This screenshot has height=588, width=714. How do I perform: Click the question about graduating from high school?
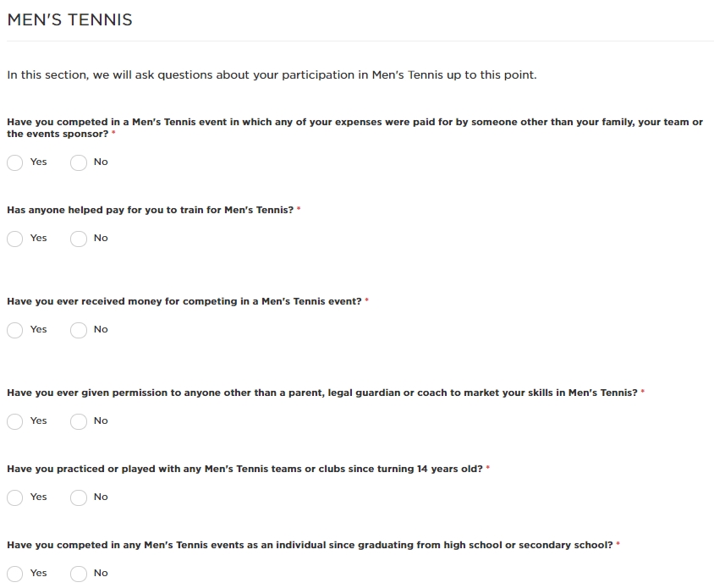coord(310,545)
